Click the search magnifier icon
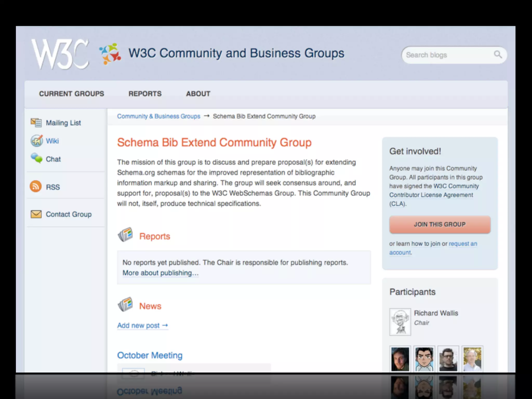Image resolution: width=532 pixels, height=399 pixels. click(x=497, y=55)
